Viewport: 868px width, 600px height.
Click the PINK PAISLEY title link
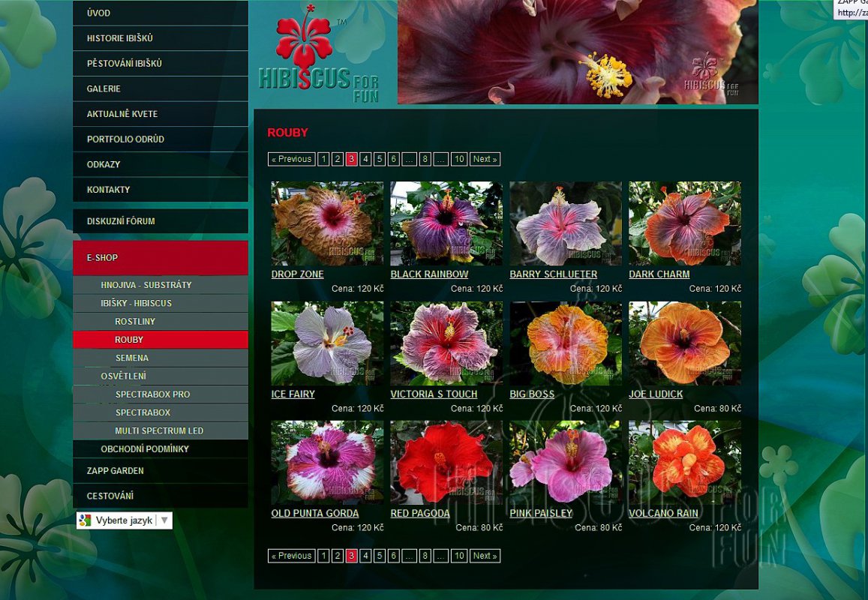coord(541,514)
